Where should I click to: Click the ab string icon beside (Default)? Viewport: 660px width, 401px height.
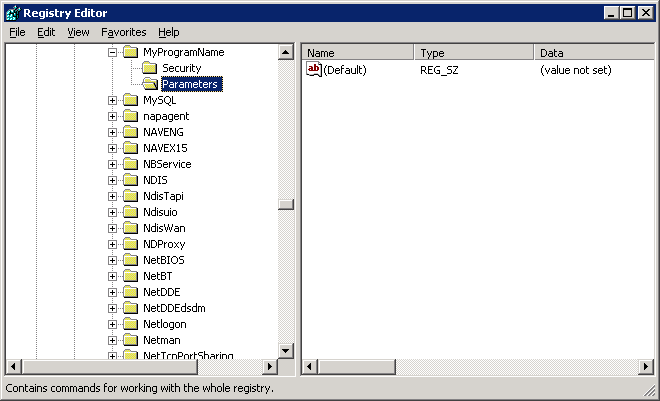tap(314, 70)
